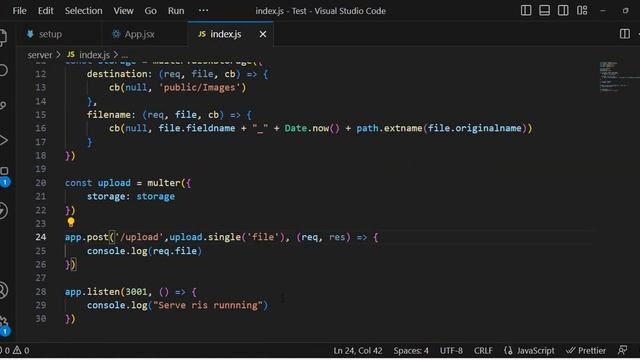Open Accounts icon in activity bar
The width and height of the screenshot is (640, 360).
point(3,290)
